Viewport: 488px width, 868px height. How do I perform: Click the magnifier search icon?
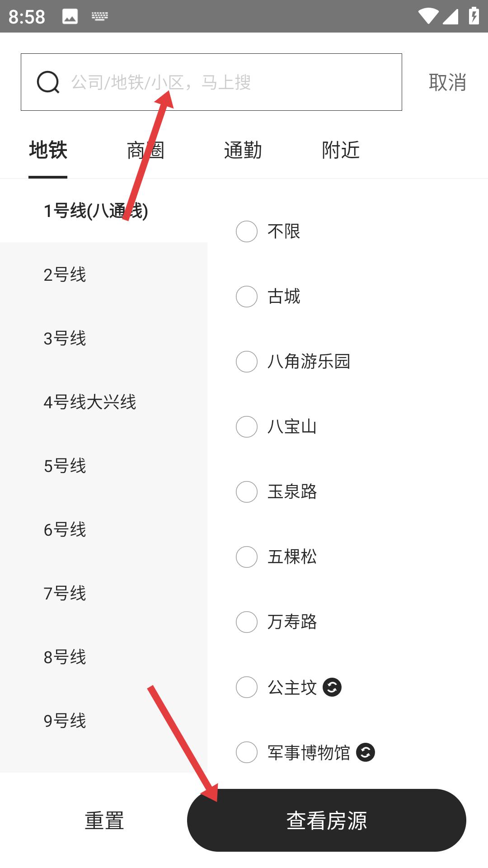click(48, 83)
